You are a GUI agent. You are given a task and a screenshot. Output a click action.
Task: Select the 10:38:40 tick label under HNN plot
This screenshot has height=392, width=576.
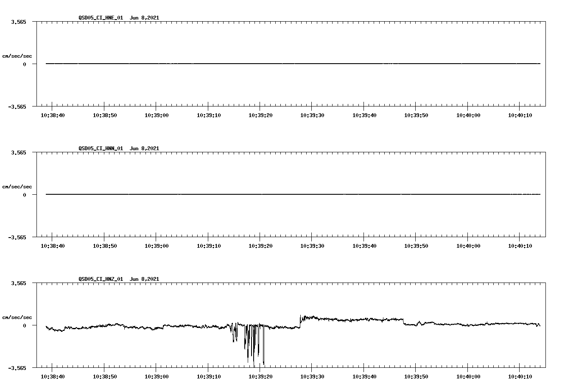pyautogui.click(x=53, y=246)
